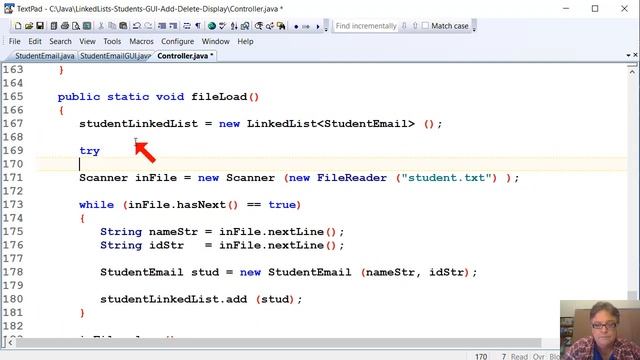Viewport: 640px width, 360px height.
Task: Open the Compare Files toolbar icon
Action: (x=245, y=26)
